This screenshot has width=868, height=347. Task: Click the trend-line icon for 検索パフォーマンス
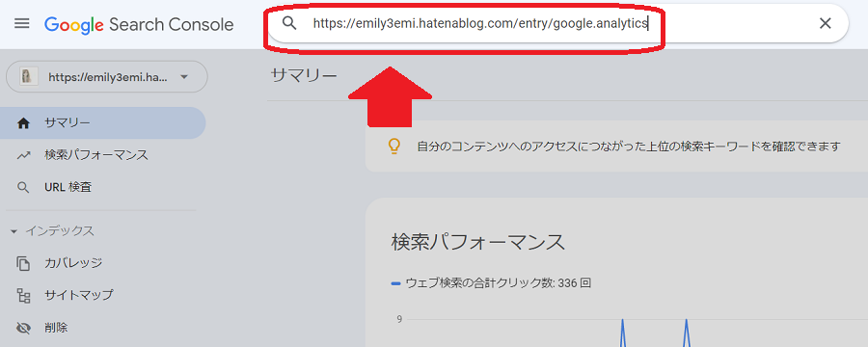(23, 155)
